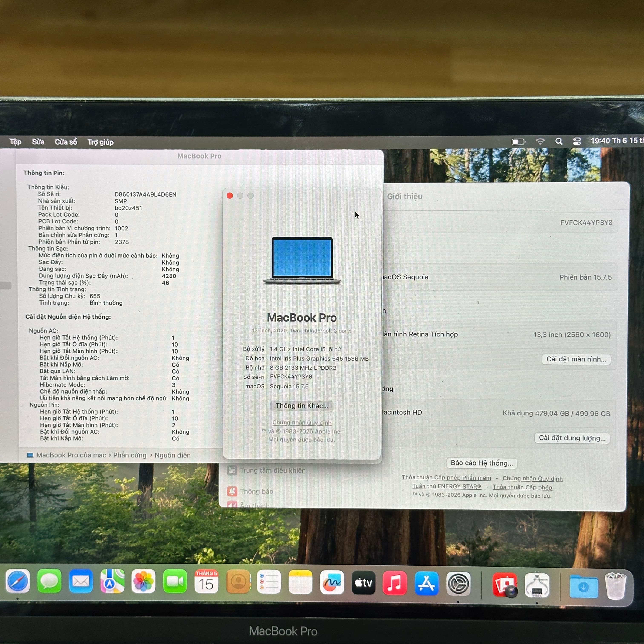Click the 19:40 Th 6 clock in menu bar
644x644 pixels.
617,141
